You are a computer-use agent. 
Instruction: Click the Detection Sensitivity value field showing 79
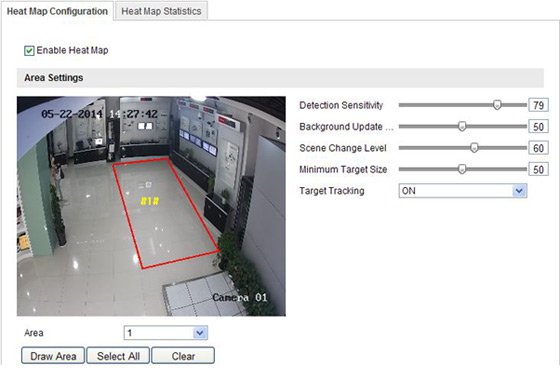click(x=538, y=105)
